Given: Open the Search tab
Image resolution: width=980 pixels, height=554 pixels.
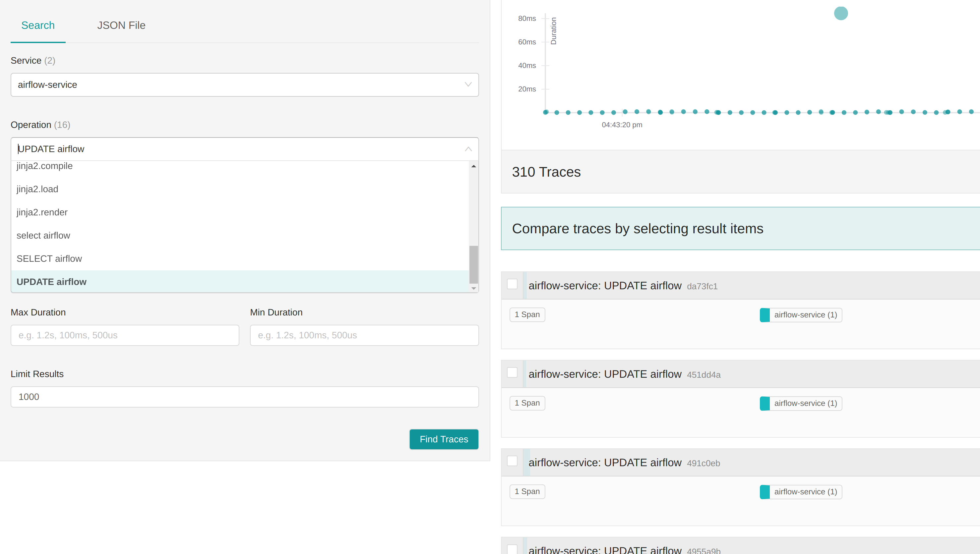Looking at the screenshot, I should (38, 25).
